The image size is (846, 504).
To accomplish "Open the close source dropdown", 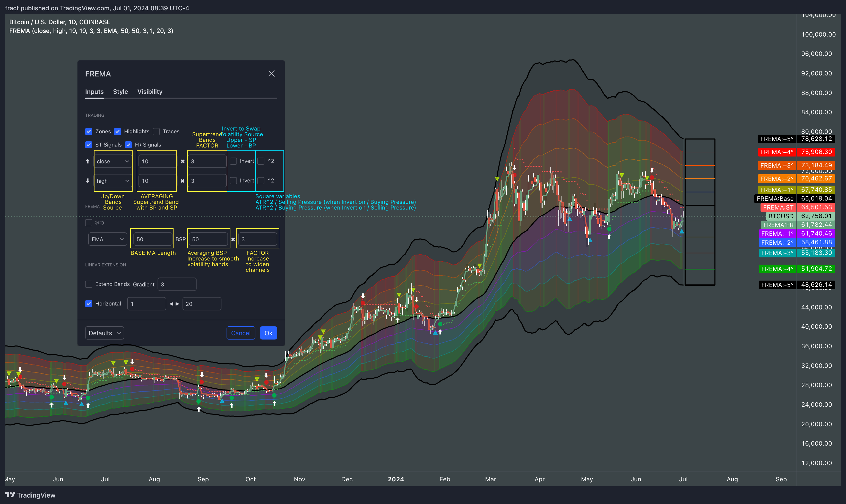I will point(113,161).
